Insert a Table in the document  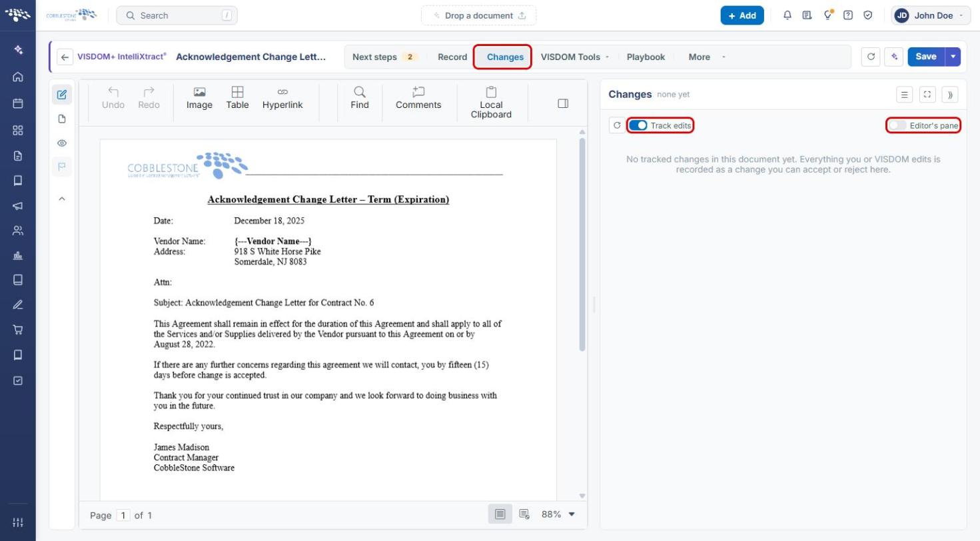coord(237,98)
